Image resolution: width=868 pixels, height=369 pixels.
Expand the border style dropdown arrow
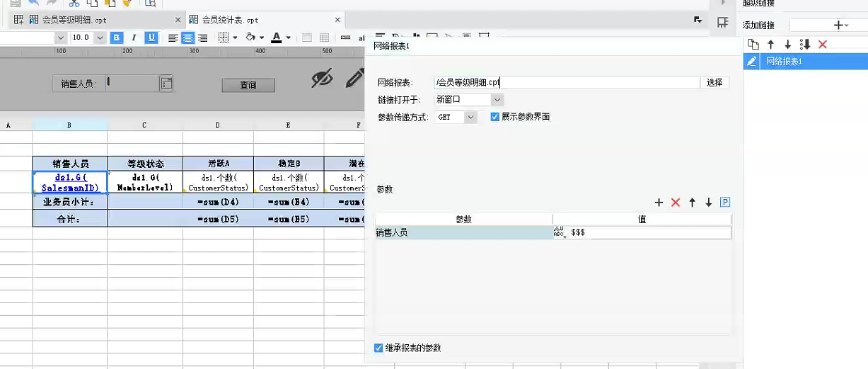[x=234, y=38]
